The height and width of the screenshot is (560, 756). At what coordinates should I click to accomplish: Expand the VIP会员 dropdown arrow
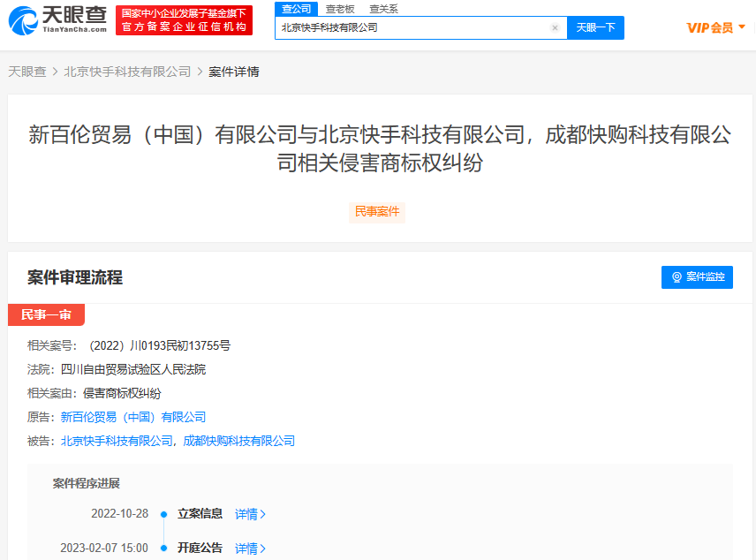pos(742,26)
